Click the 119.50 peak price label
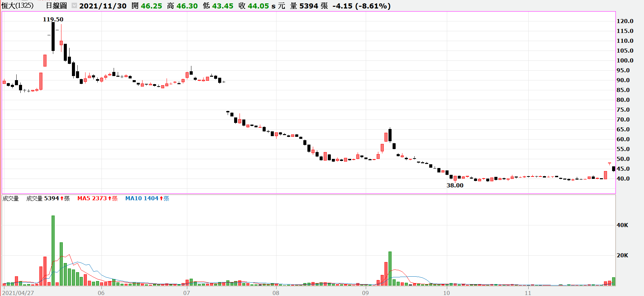The image size is (644, 296). [x=53, y=19]
